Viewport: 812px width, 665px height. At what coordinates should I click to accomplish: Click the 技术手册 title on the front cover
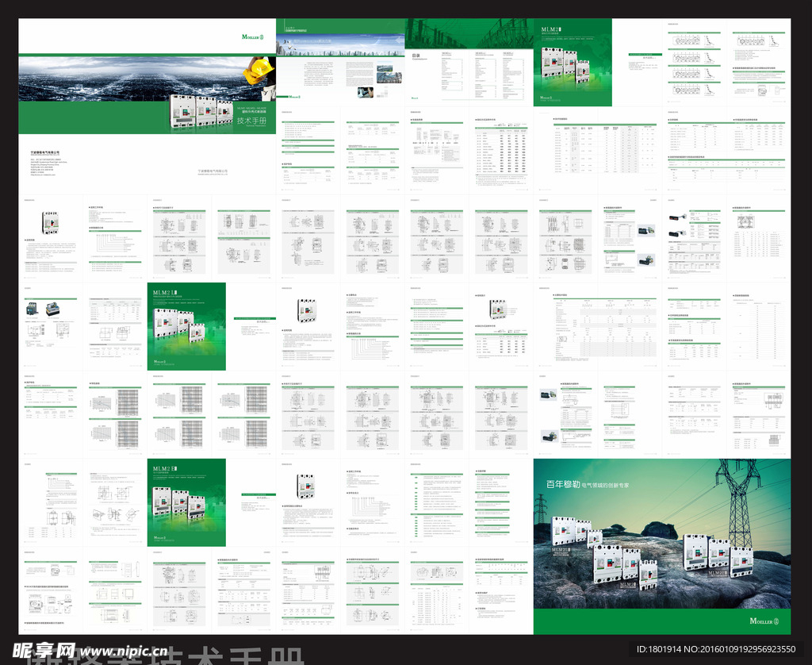(251, 121)
